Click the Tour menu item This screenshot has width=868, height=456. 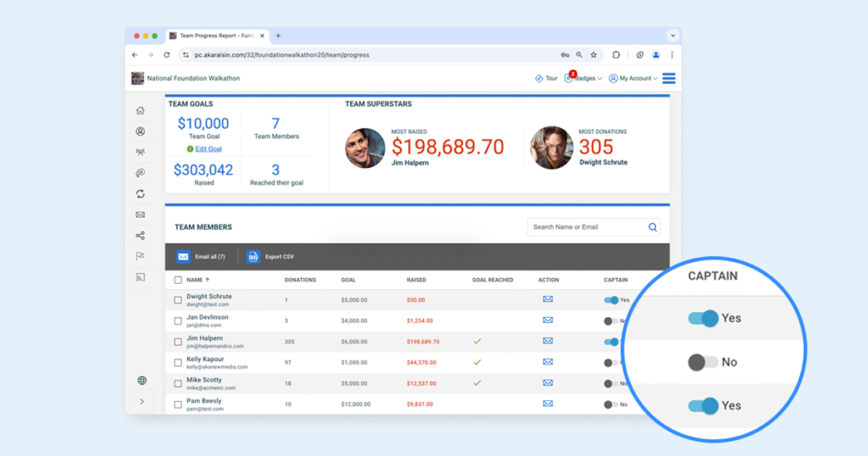[x=546, y=79]
